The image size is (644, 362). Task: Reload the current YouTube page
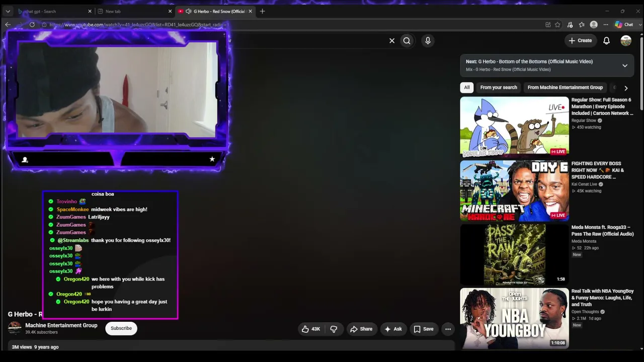coord(32,25)
